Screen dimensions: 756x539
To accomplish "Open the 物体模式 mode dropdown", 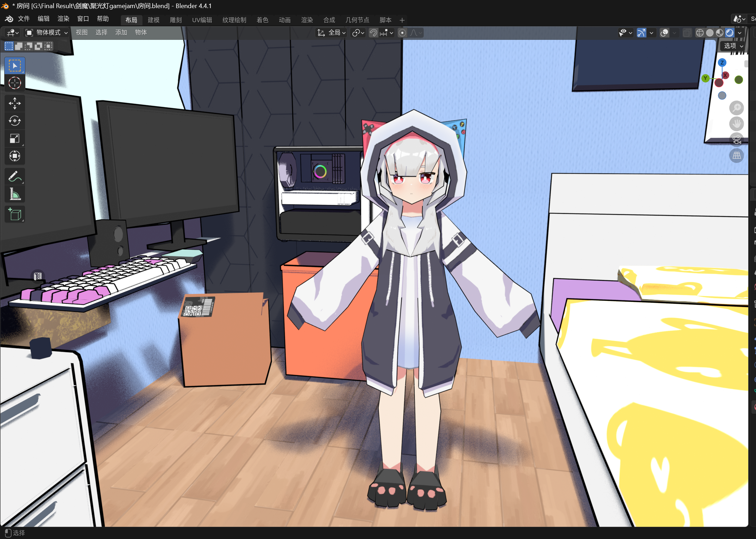I will (46, 33).
